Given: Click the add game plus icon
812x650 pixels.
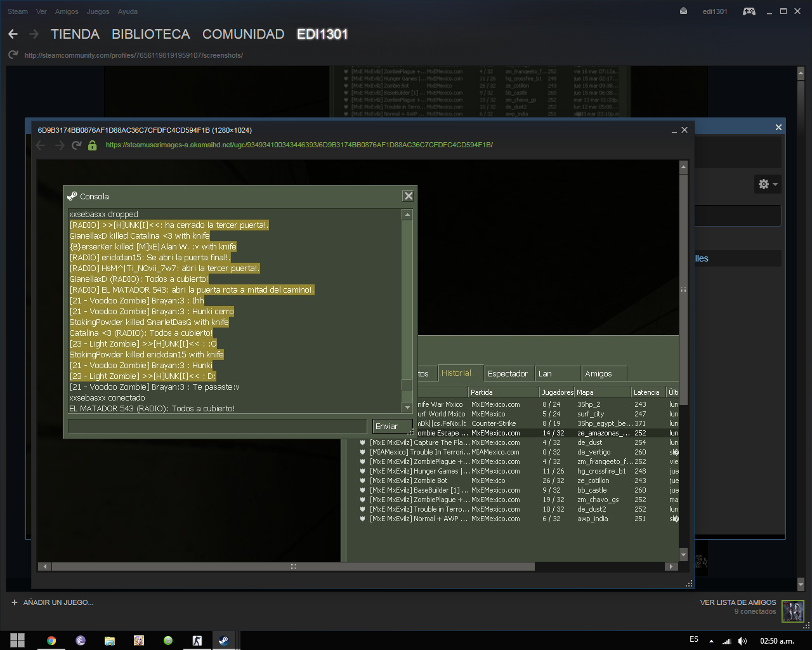Looking at the screenshot, I should pos(15,602).
